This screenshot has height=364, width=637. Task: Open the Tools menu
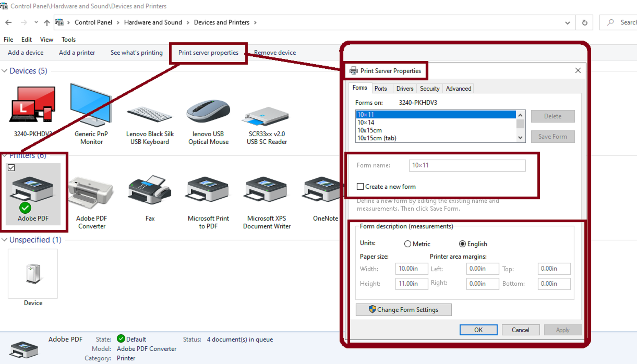68,40
